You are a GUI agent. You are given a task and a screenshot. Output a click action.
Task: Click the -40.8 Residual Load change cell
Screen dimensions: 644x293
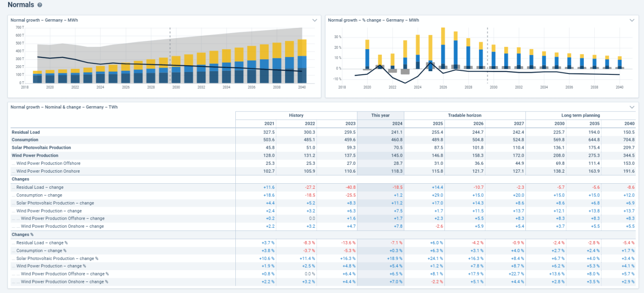coord(350,187)
